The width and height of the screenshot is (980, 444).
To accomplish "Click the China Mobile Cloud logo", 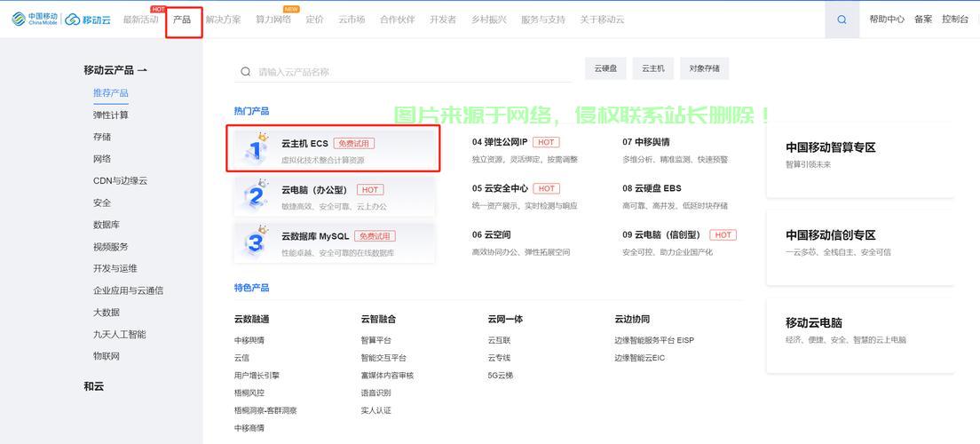I will (59, 19).
